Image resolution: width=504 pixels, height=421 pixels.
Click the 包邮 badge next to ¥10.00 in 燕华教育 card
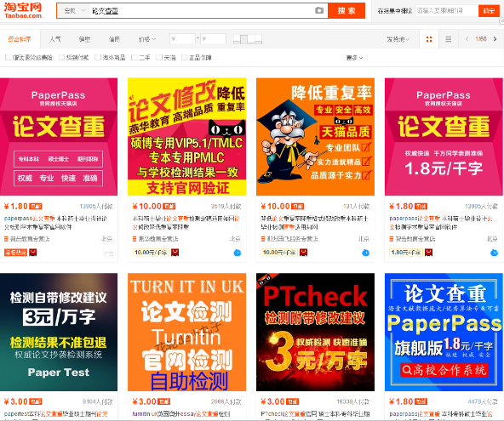pos(169,207)
